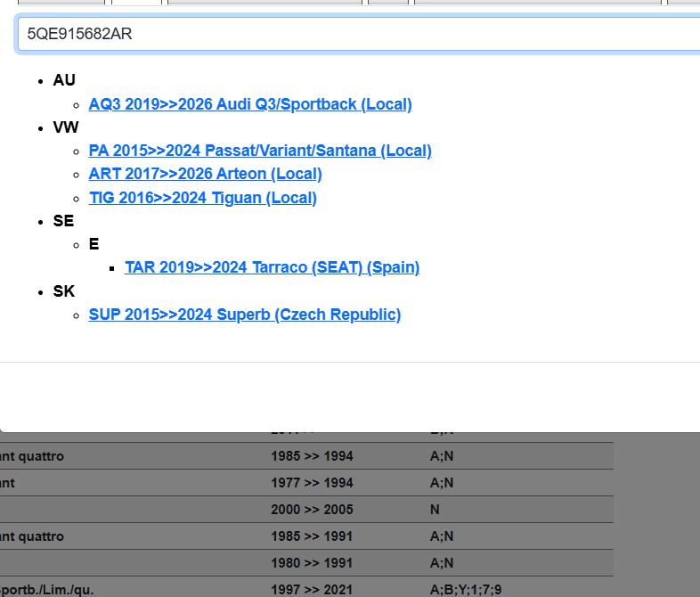Select the 1985 >> 1991 table row
This screenshot has height=597, width=700.
[312, 536]
